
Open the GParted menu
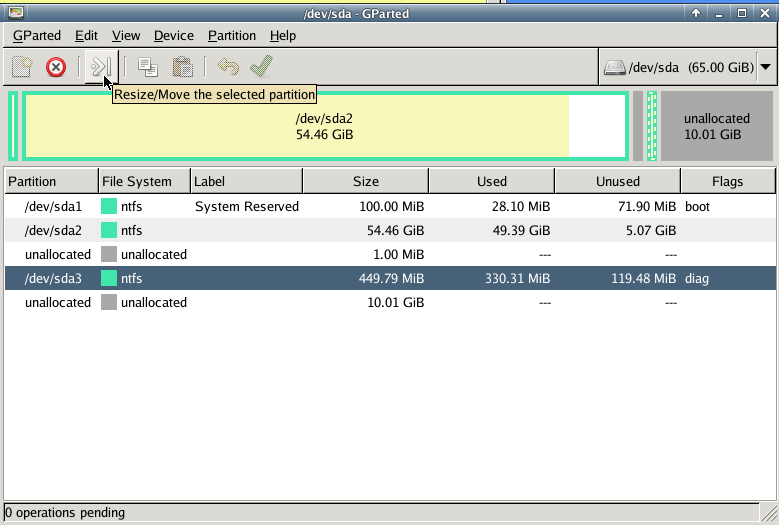[37, 35]
